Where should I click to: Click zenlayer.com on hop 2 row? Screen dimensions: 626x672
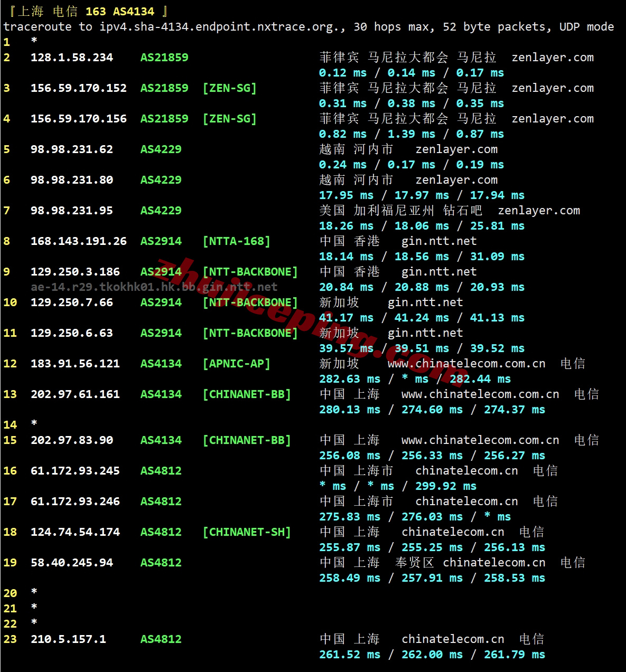pyautogui.click(x=553, y=58)
